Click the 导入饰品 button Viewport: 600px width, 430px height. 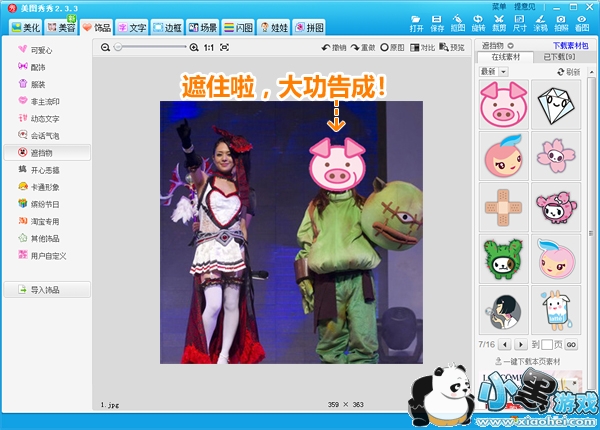[x=46, y=290]
